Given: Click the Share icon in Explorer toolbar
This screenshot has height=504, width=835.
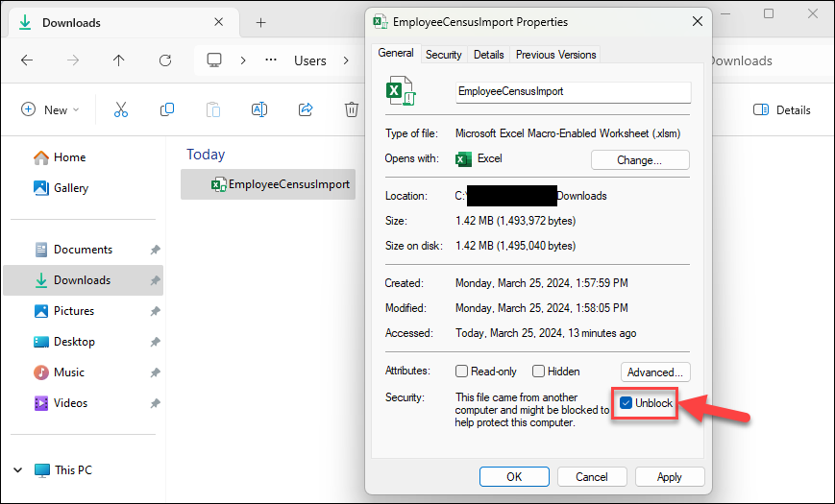Looking at the screenshot, I should (306, 109).
